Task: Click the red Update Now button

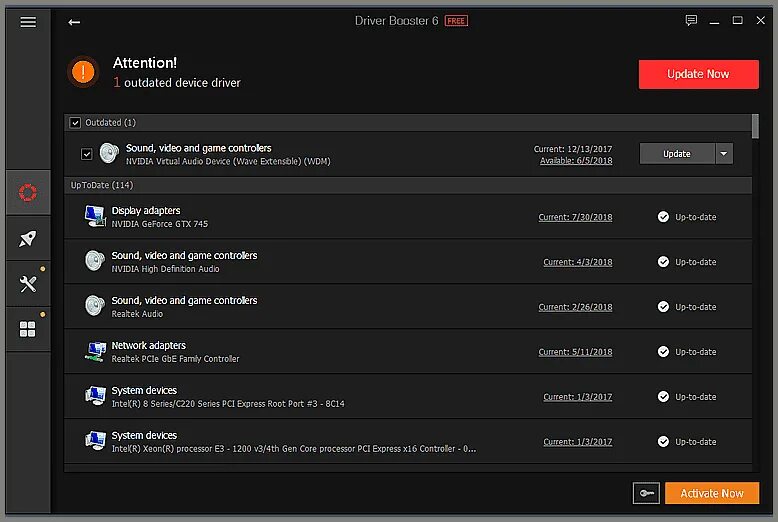Action: (x=698, y=74)
